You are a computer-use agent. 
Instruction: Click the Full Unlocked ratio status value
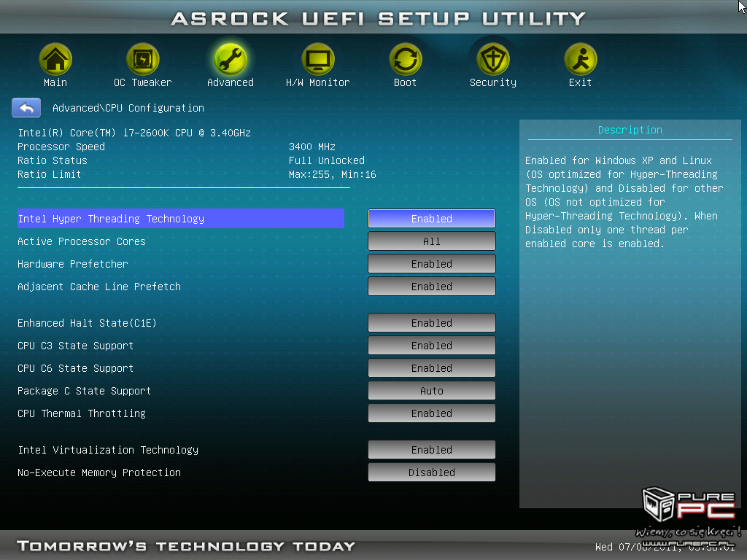326,160
